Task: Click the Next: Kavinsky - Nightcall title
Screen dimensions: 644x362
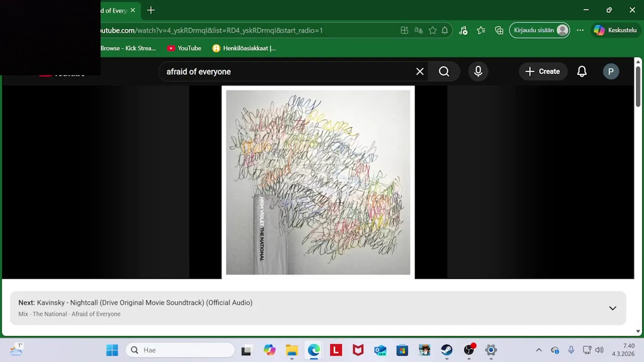Action: click(x=135, y=303)
